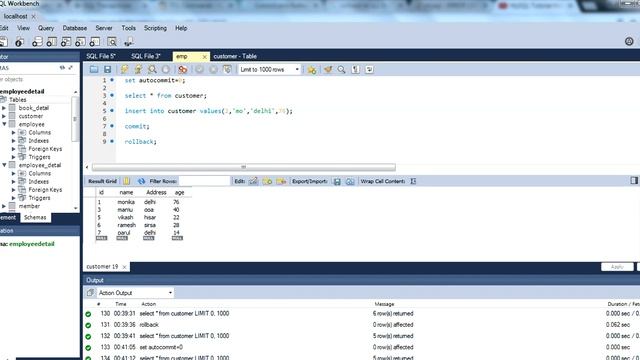Open find panel magnifier icon in editor
The height and width of the screenshot is (360, 640).
tap(342, 69)
